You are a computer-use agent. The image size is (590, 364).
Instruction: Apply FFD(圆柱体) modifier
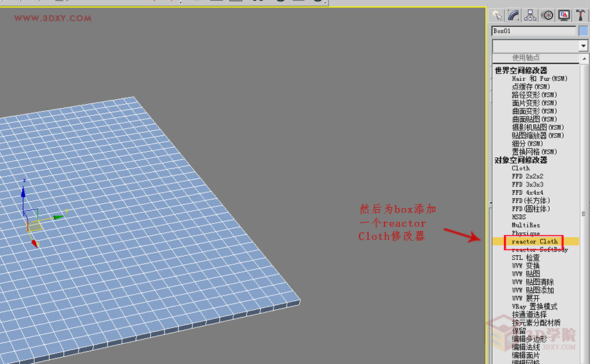530,209
